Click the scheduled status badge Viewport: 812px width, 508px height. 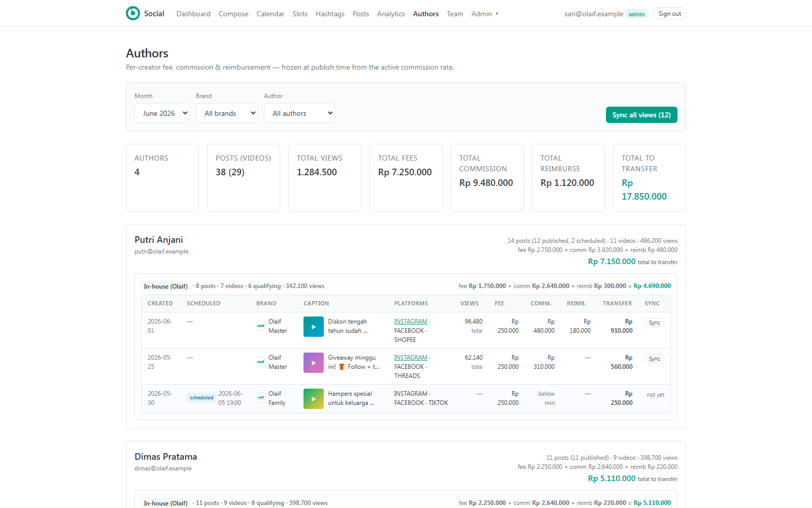coord(201,398)
